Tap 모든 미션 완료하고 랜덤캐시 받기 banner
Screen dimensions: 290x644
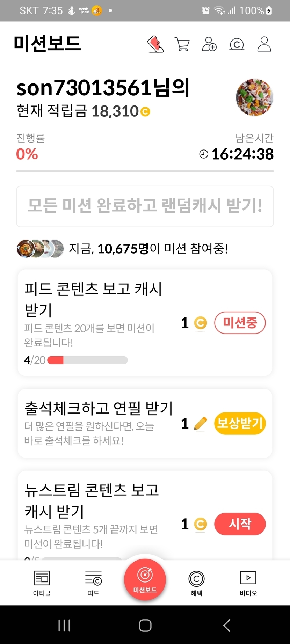tap(145, 206)
